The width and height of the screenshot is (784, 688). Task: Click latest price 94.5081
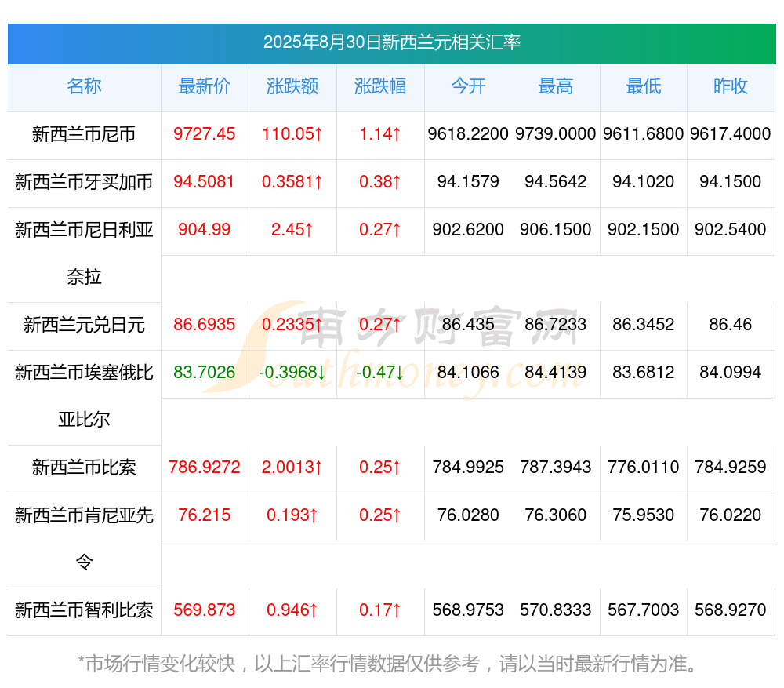204,182
